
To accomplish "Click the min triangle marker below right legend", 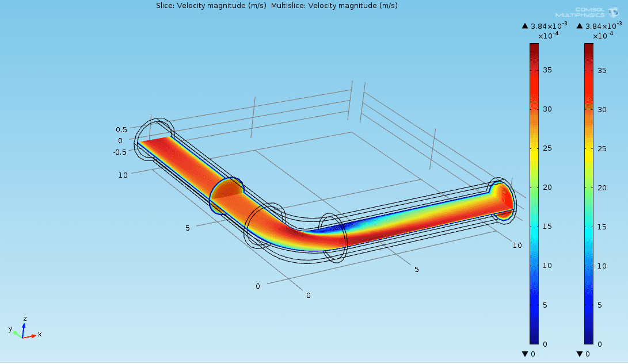I will pos(579,354).
